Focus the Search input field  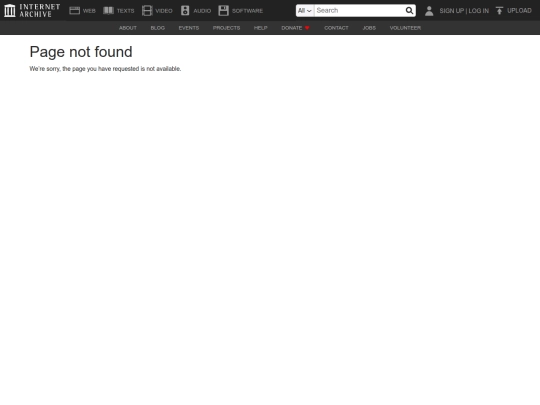359,11
